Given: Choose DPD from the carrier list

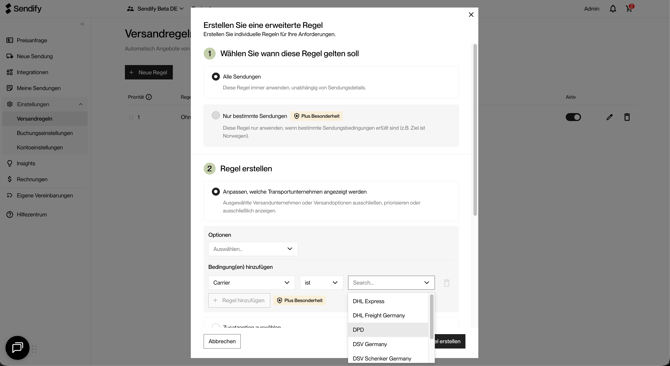Looking at the screenshot, I should pyautogui.click(x=388, y=330).
